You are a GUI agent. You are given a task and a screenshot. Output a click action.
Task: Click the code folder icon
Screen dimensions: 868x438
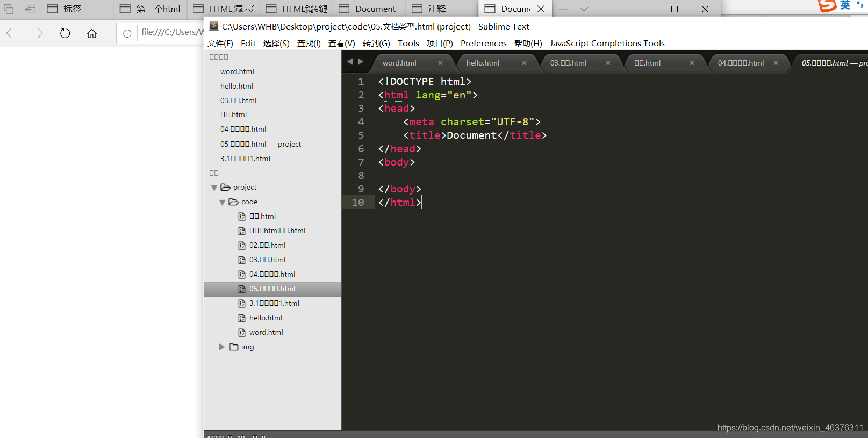(234, 202)
